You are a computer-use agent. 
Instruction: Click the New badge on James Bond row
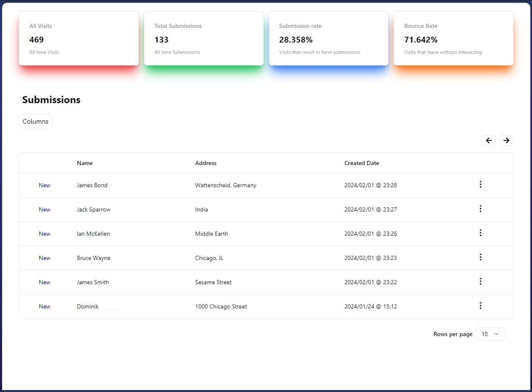45,185
